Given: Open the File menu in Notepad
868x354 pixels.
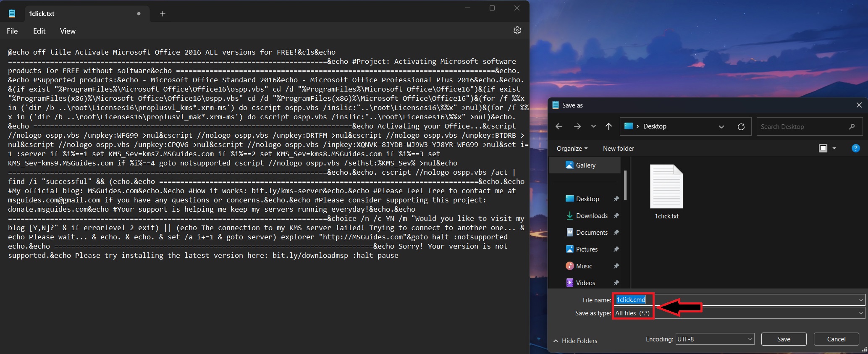Looking at the screenshot, I should click(12, 31).
